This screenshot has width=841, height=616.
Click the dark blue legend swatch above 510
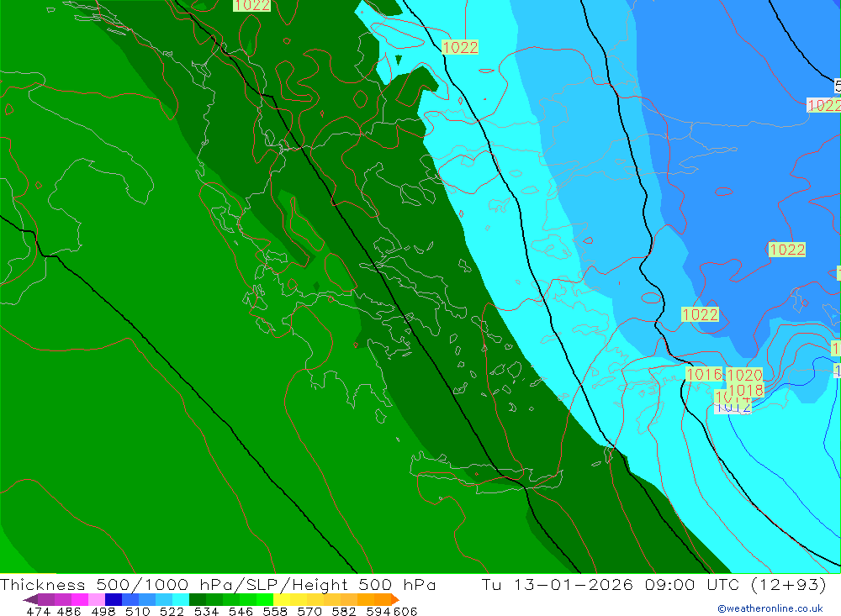click(x=114, y=599)
